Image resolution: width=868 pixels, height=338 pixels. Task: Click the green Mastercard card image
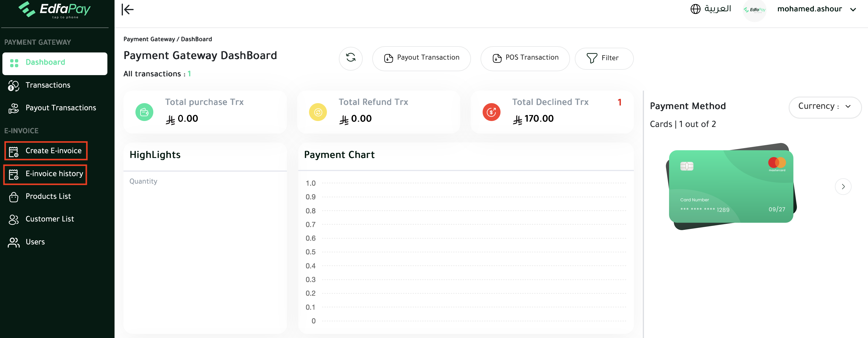pos(730,186)
